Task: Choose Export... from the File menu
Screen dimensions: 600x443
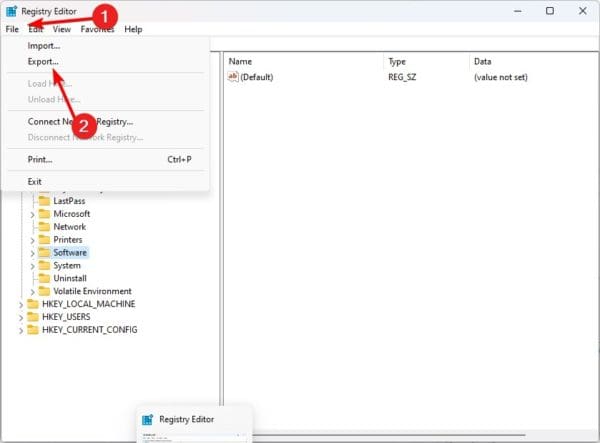Action: [43, 62]
